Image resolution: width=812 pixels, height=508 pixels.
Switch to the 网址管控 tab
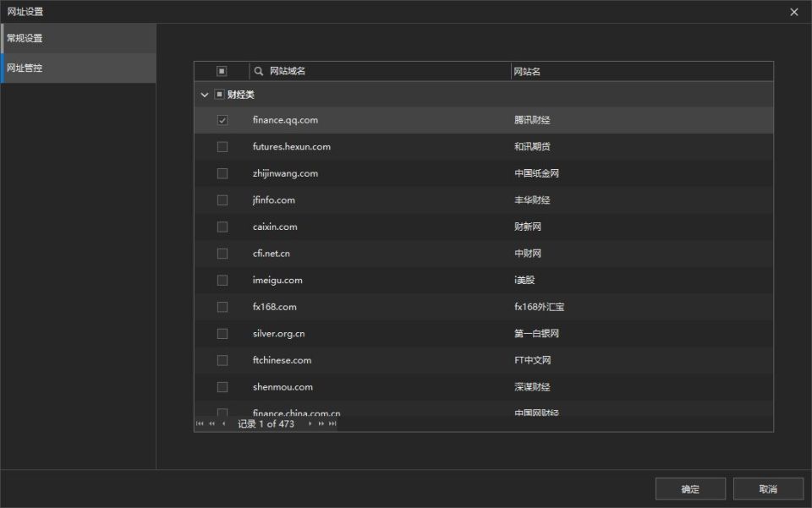[78, 68]
